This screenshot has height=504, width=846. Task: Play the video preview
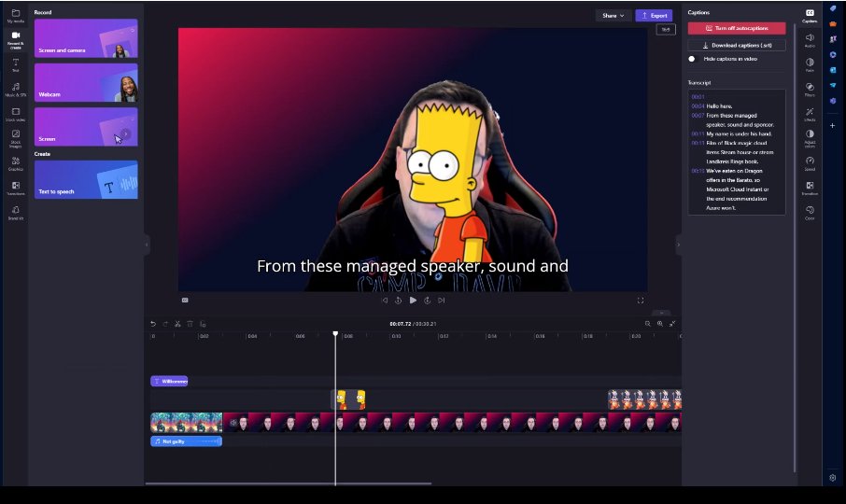pos(413,301)
